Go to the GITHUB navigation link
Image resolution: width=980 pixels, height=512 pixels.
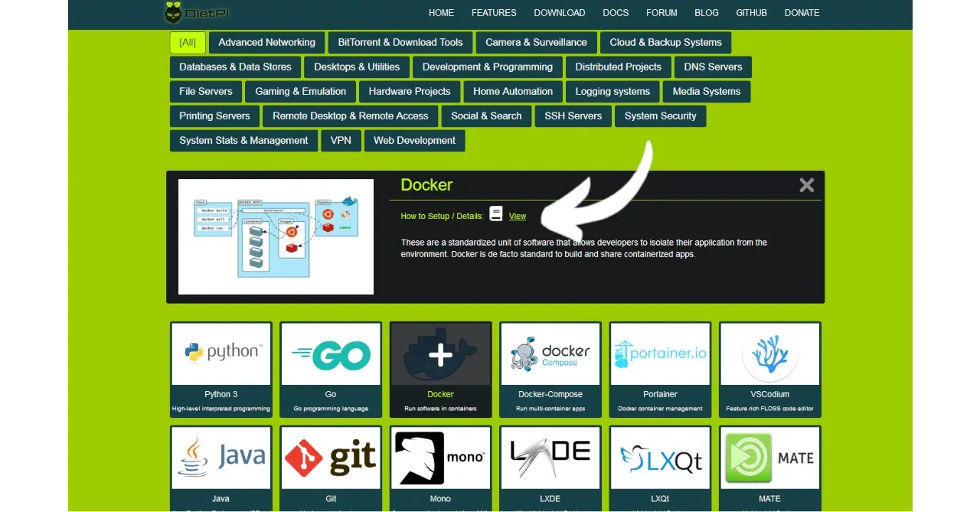tap(752, 13)
